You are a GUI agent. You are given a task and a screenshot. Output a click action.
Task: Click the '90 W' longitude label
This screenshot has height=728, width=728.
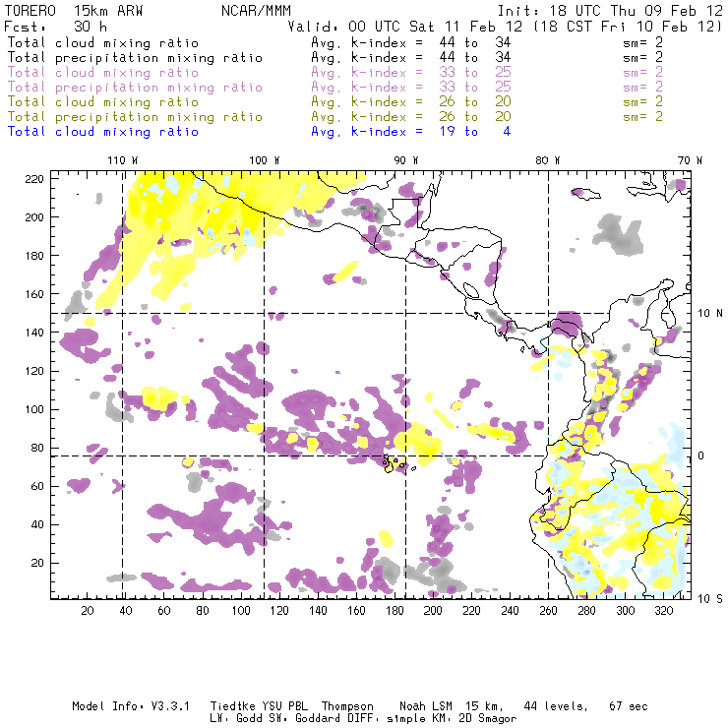(x=405, y=160)
